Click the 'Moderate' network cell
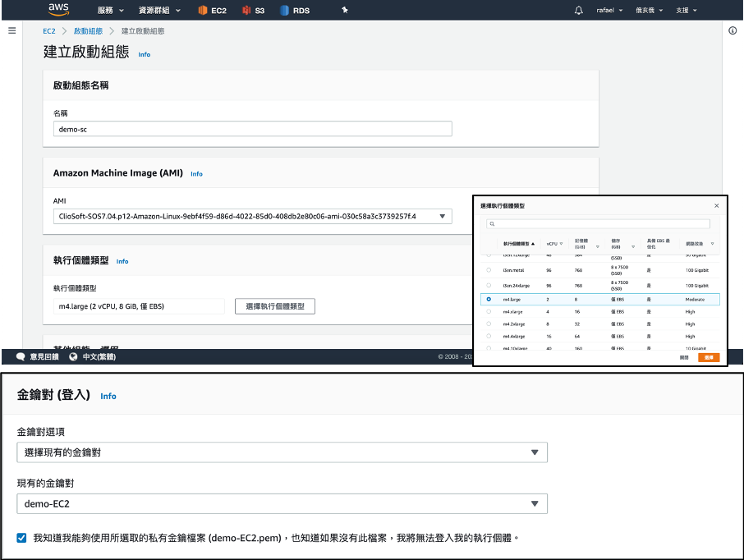The image size is (744, 560). click(x=695, y=300)
